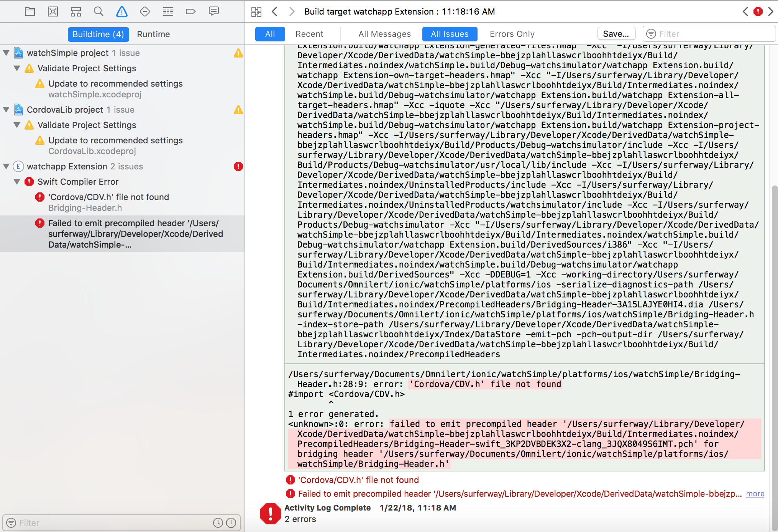
Task: Open the Source Control navigator icon
Action: pyautogui.click(x=53, y=11)
